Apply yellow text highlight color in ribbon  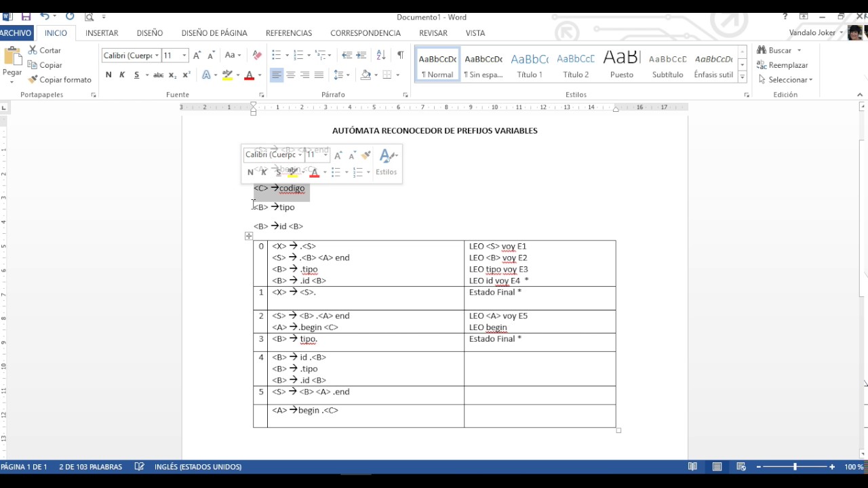click(228, 75)
